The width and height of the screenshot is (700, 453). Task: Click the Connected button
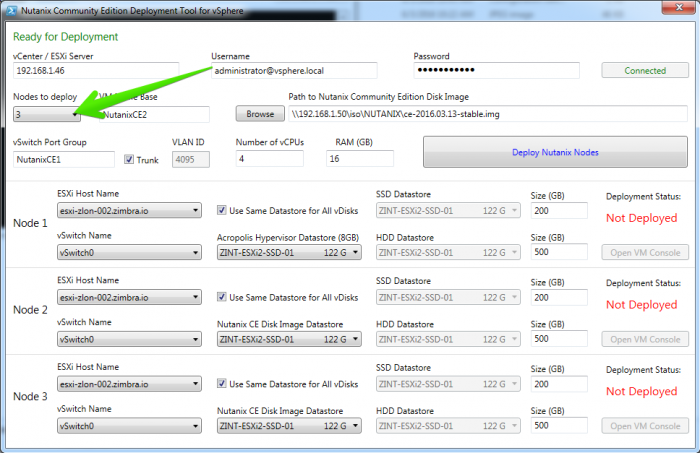(x=645, y=71)
